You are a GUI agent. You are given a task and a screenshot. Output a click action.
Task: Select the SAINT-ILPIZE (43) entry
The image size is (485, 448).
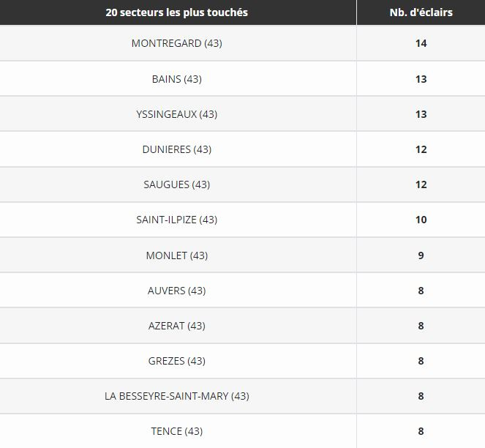tap(176, 220)
